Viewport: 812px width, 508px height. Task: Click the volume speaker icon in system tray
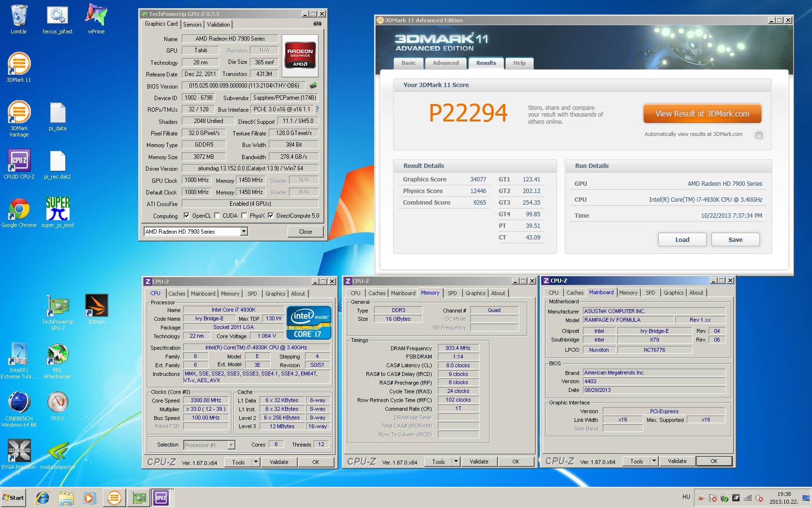(759, 498)
